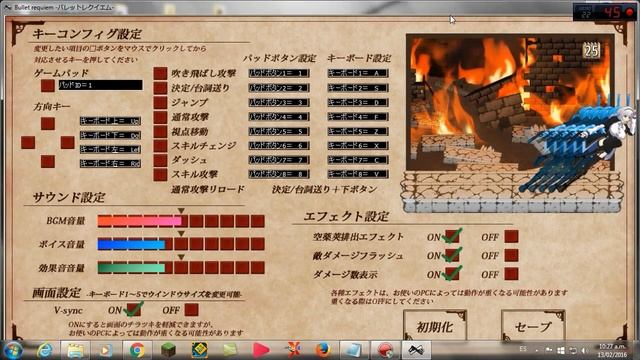Adjust ボイス音量 volume bar

coord(181,244)
